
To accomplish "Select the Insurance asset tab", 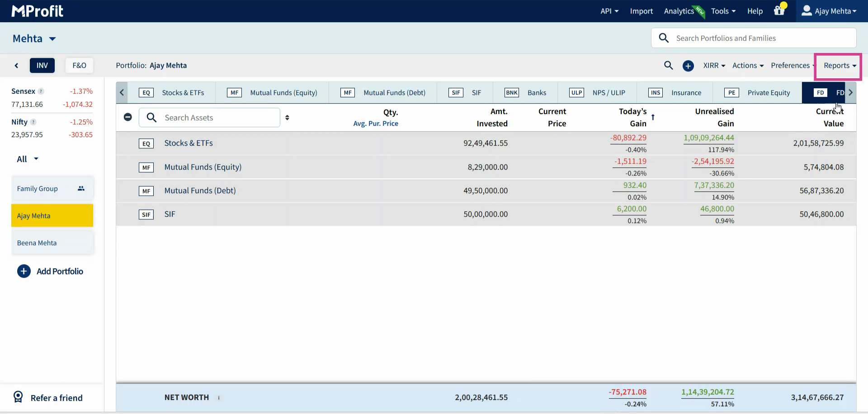I will [675, 93].
